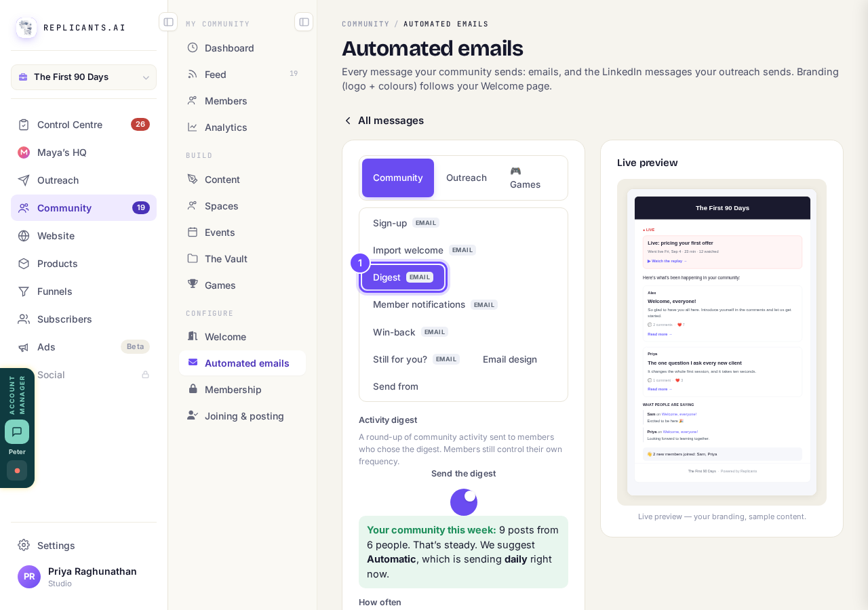Screen dimensions: 868x610
Task: Open Control Centre clipboard icon
Action: point(24,125)
